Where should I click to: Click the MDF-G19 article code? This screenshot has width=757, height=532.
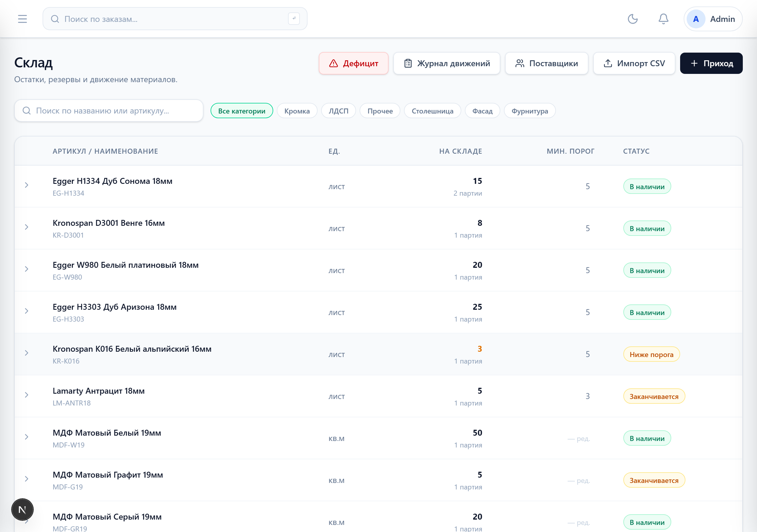pos(68,487)
